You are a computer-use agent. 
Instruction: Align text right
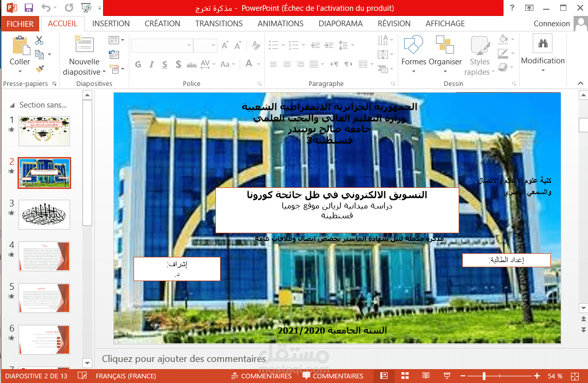300,64
